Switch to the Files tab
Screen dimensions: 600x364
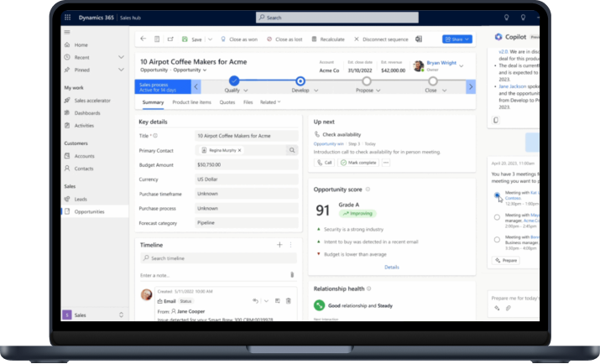(248, 102)
